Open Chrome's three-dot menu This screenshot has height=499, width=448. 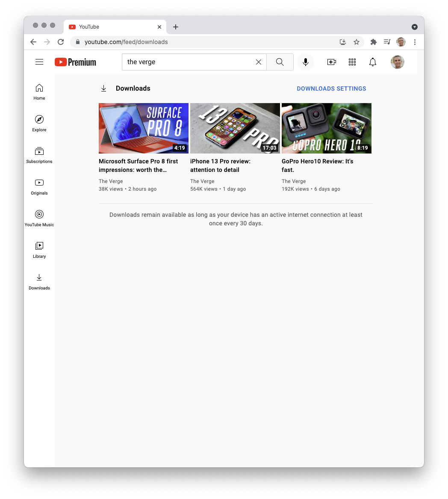pos(415,42)
